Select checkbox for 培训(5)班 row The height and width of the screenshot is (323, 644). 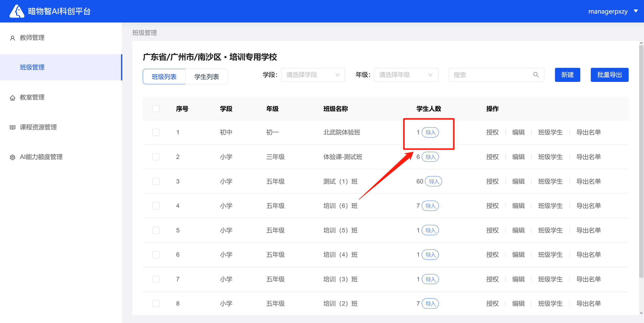point(156,230)
